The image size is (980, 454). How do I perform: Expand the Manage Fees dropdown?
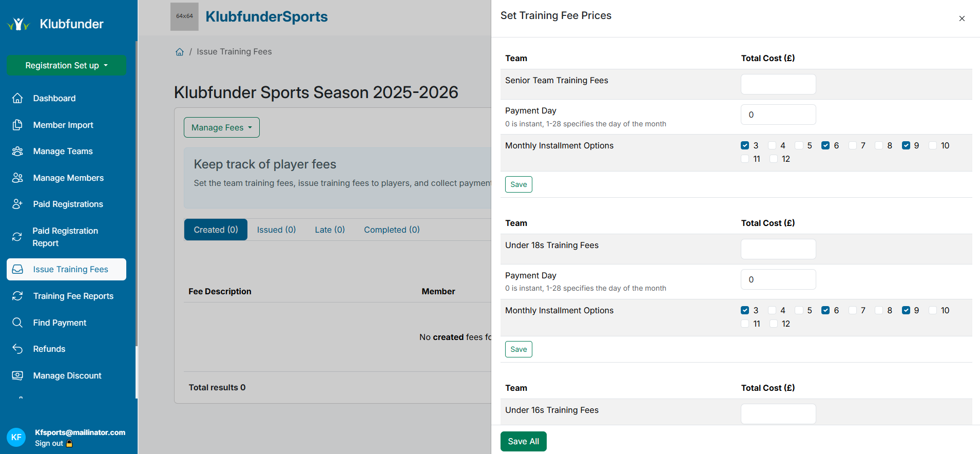[x=221, y=127]
